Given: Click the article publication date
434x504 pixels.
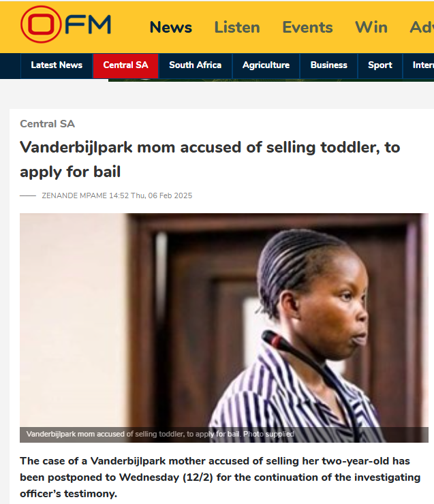Looking at the screenshot, I should pos(151,195).
